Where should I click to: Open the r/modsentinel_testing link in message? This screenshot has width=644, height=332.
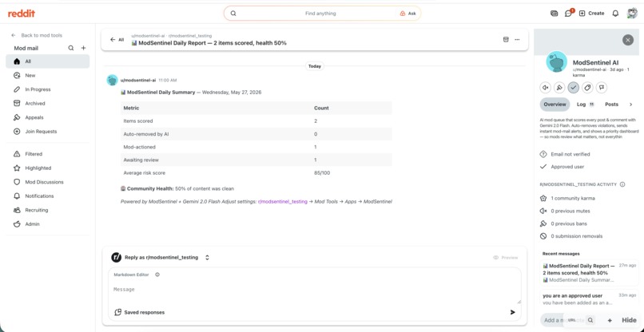click(283, 201)
